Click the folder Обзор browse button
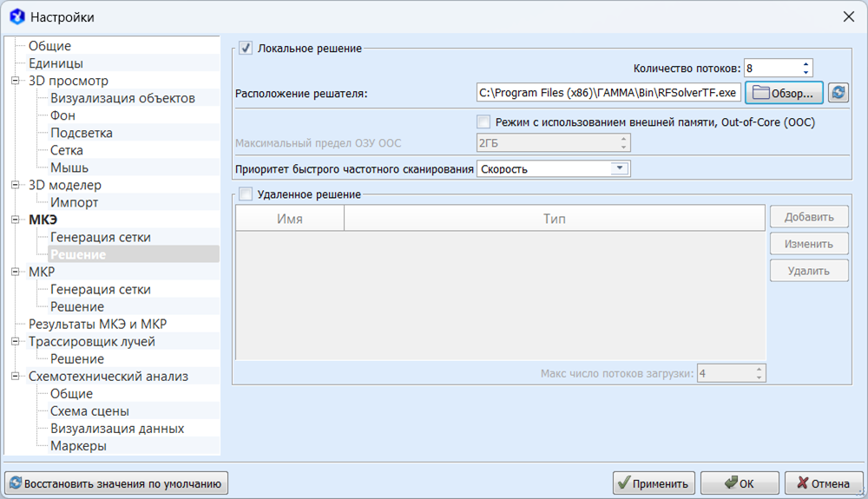Image resolution: width=868 pixels, height=499 pixels. pyautogui.click(x=783, y=93)
